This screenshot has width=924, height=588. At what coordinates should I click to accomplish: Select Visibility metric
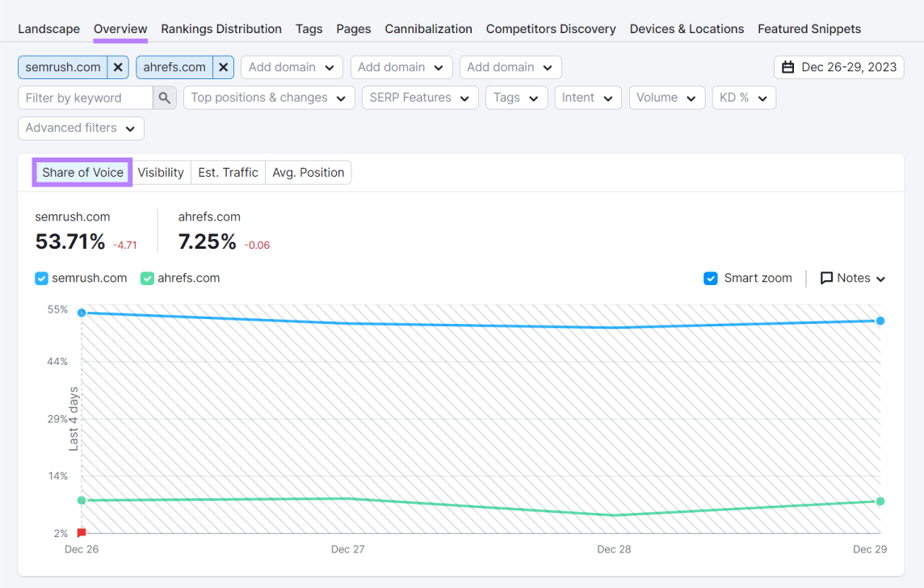pyautogui.click(x=161, y=173)
